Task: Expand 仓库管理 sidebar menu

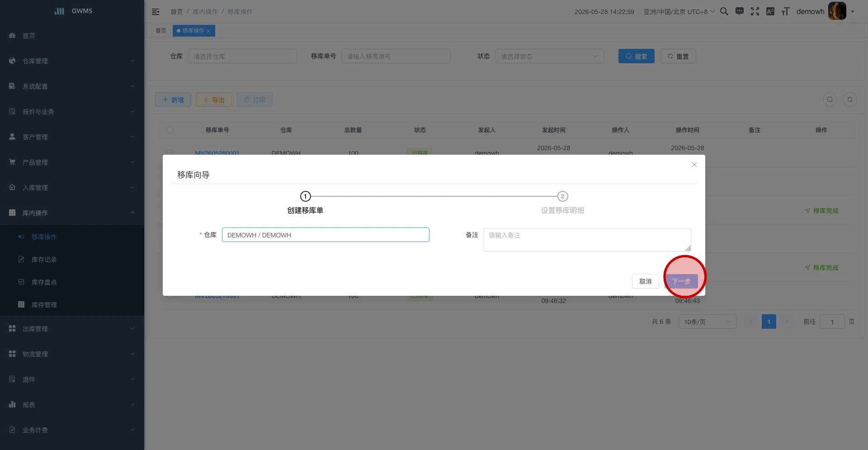Action: click(72, 61)
